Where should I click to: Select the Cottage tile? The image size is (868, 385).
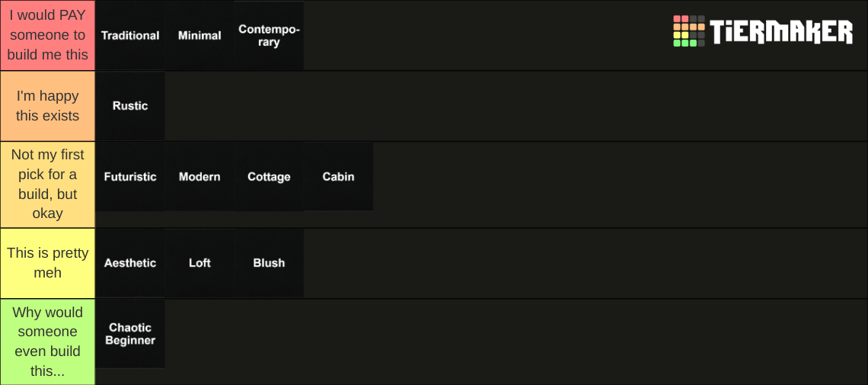pyautogui.click(x=269, y=177)
